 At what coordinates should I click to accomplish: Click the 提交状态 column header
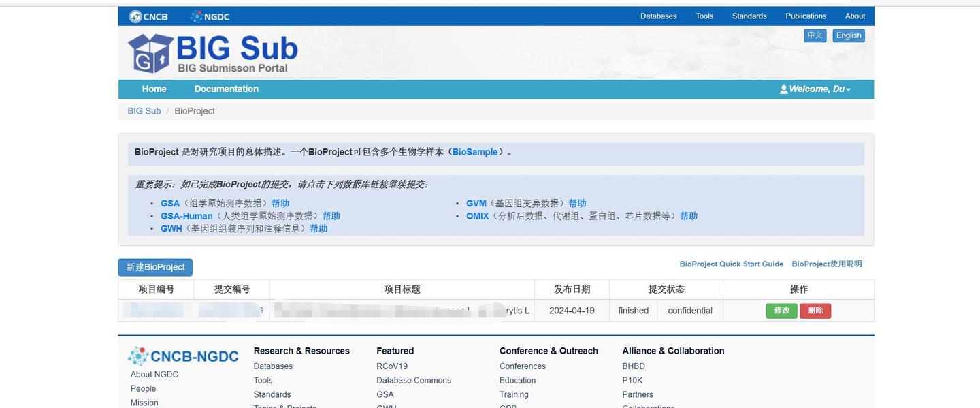point(666,289)
